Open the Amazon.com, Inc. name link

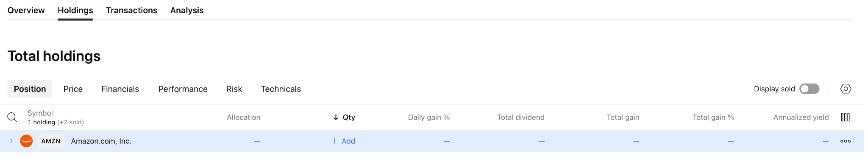tap(101, 141)
